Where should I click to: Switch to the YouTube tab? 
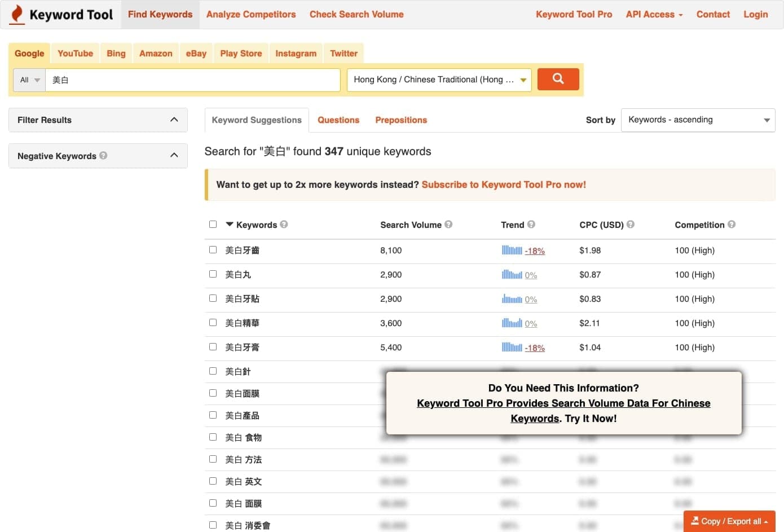(75, 53)
